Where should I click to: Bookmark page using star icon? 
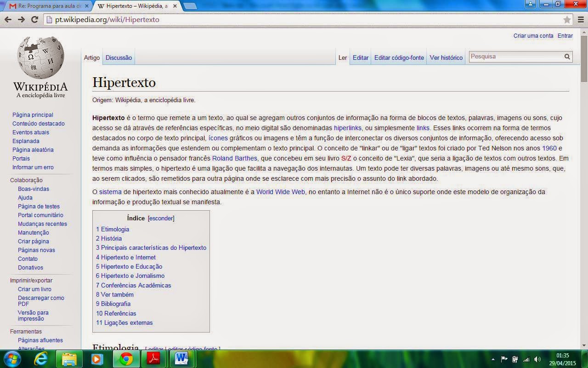[567, 20]
